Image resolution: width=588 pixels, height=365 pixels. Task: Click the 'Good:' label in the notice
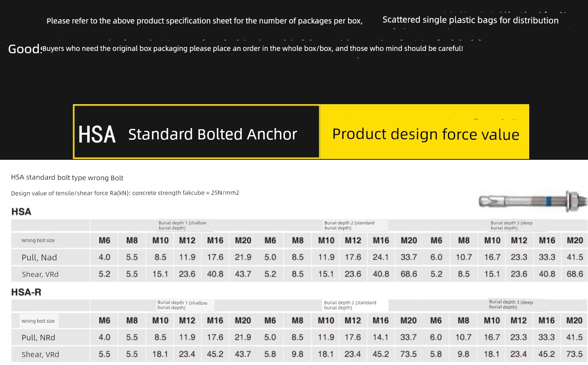pyautogui.click(x=25, y=49)
